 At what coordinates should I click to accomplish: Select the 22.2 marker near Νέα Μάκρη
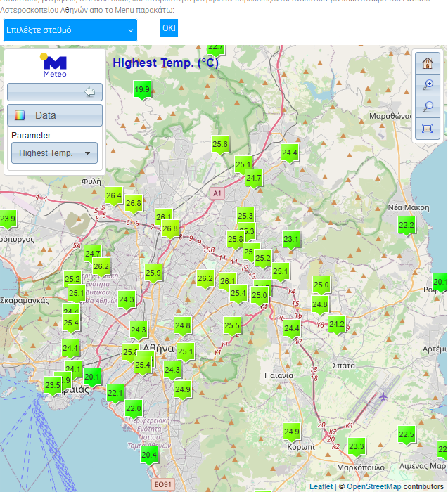tap(407, 226)
